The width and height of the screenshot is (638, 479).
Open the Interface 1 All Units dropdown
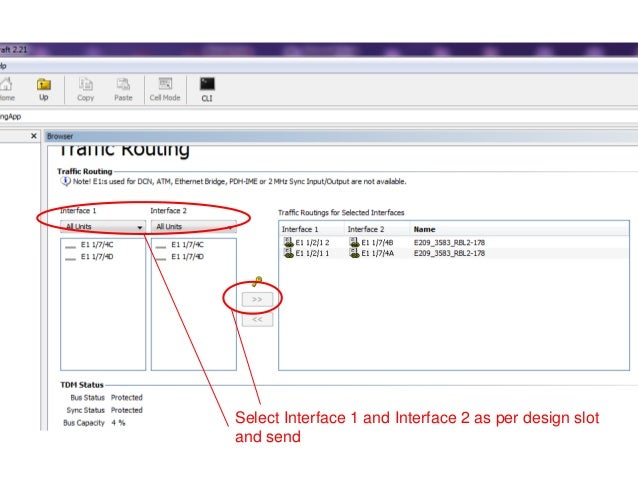point(103,226)
